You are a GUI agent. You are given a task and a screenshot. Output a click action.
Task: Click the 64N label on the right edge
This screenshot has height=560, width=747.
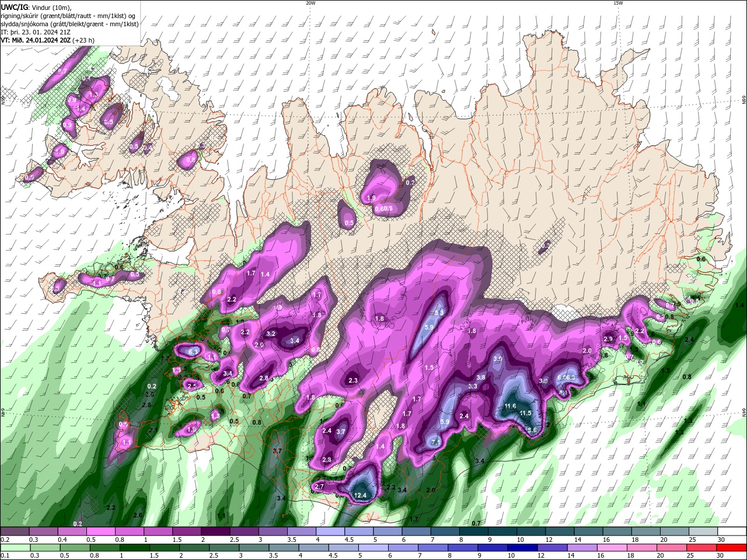(744, 412)
